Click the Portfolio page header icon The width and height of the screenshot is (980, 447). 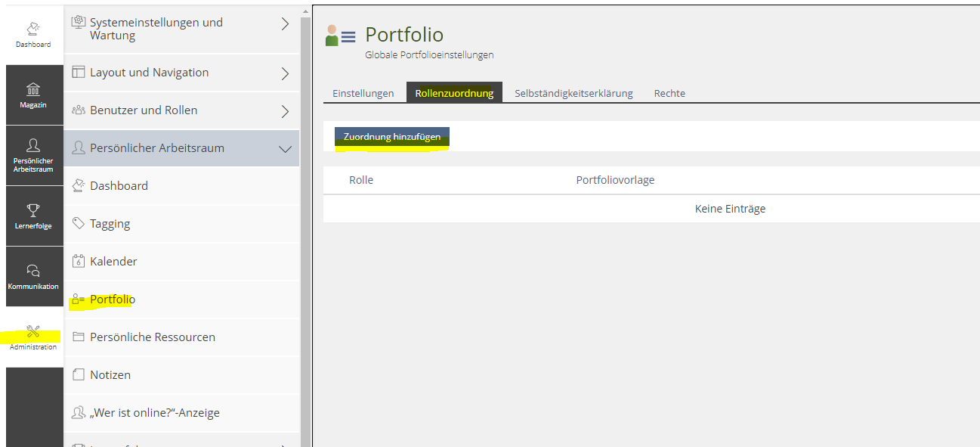[x=340, y=36]
